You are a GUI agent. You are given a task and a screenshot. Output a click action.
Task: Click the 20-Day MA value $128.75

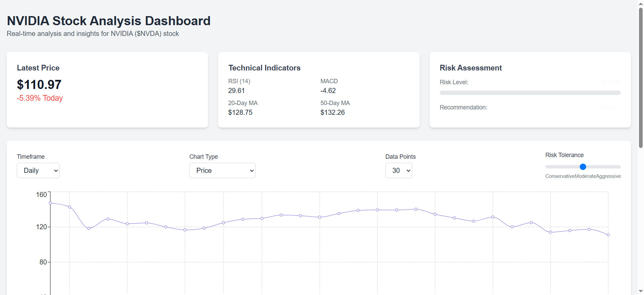coord(240,112)
